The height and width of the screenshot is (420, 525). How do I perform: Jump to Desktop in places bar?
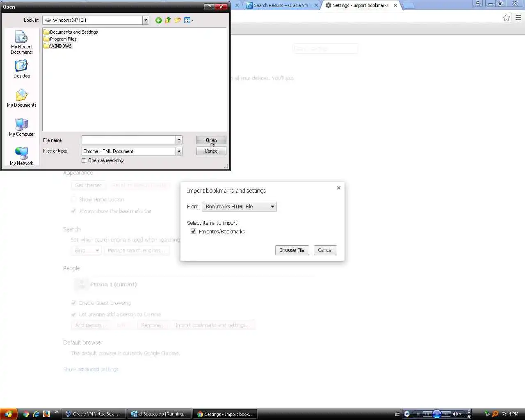[x=22, y=69]
